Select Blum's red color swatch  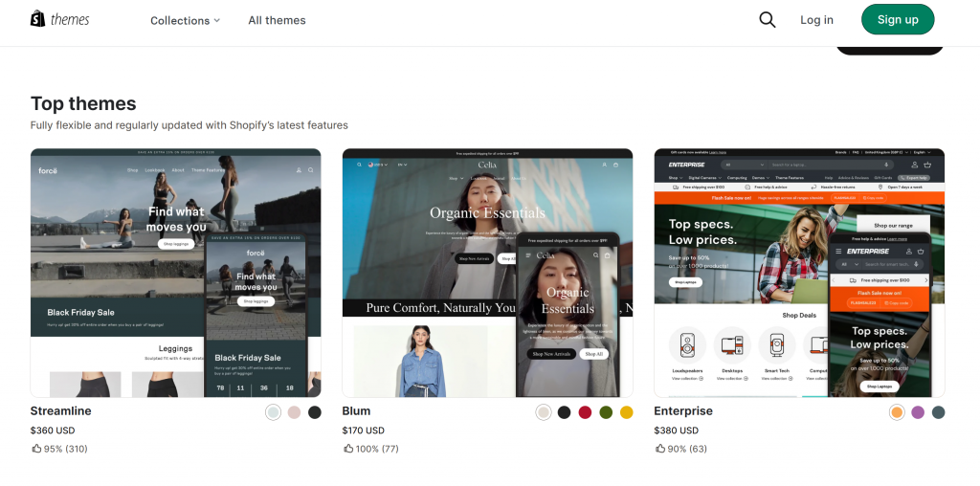585,412
